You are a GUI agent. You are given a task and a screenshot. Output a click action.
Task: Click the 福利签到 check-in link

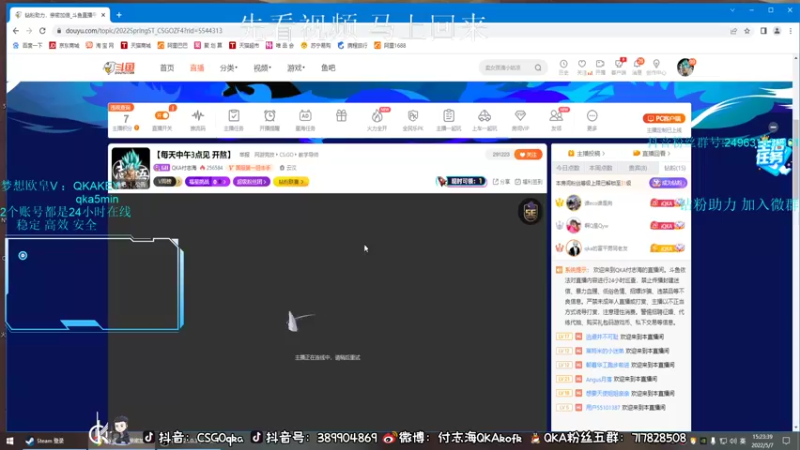pos(529,182)
